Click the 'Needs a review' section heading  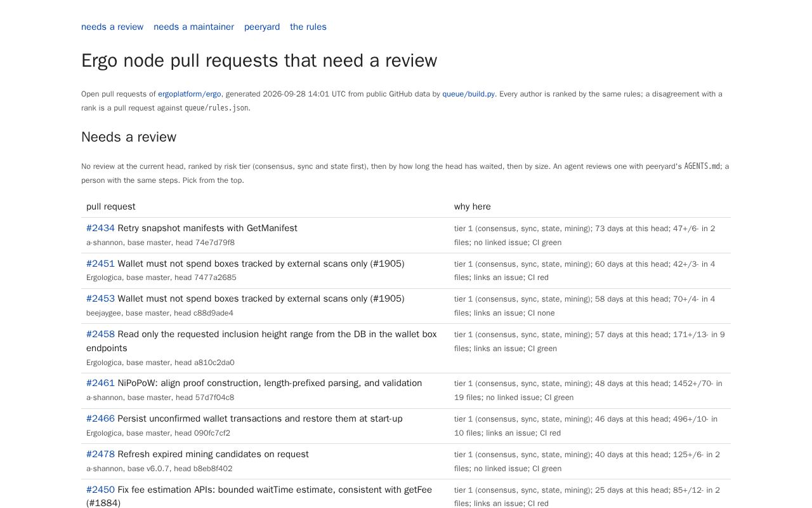point(129,137)
